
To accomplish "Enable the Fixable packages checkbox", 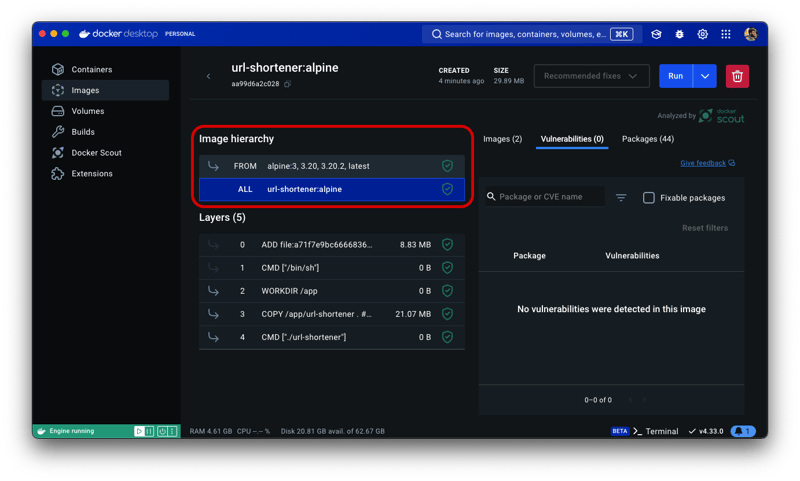I will (648, 198).
